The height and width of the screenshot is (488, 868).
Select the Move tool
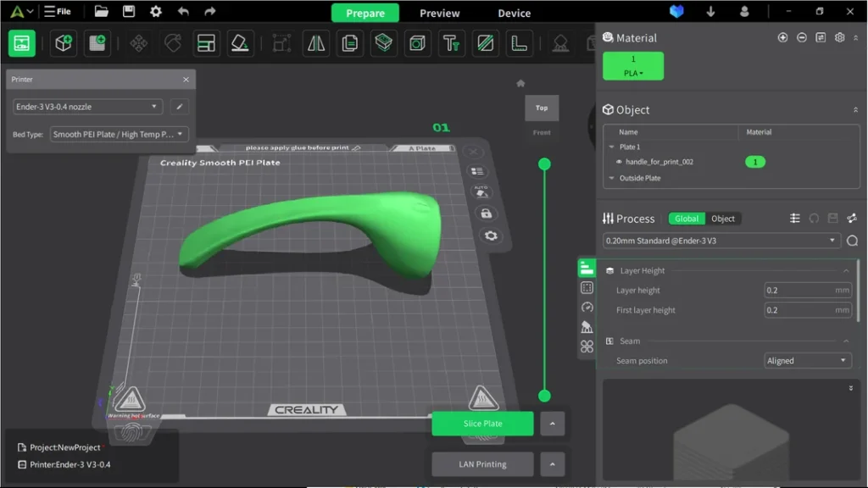(x=138, y=43)
